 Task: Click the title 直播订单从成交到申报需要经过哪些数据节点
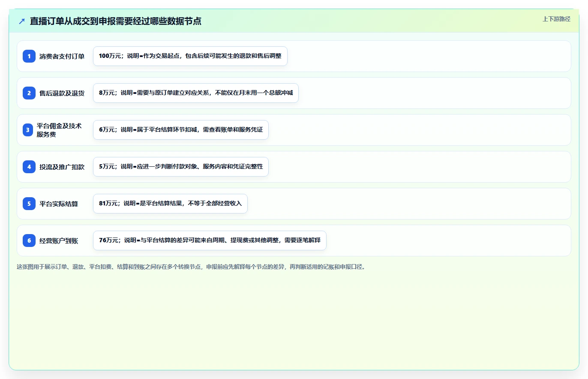point(116,21)
